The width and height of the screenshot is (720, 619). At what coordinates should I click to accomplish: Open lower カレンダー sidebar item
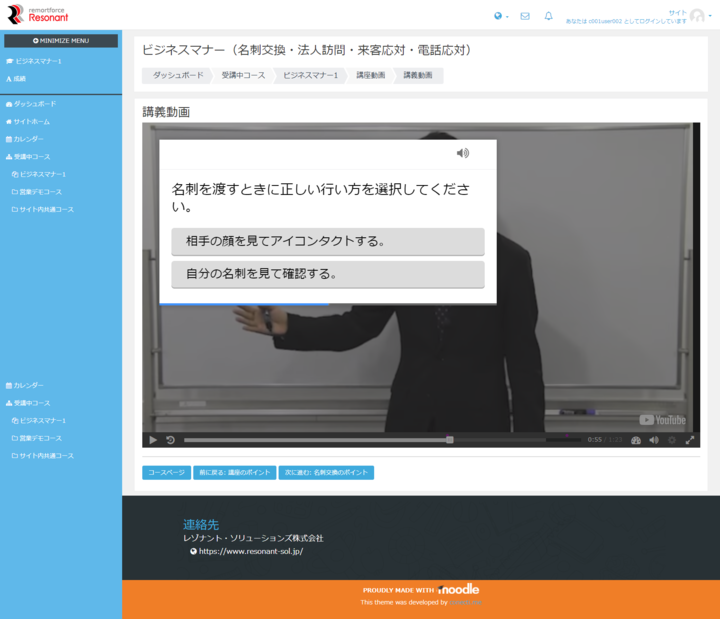click(x=25, y=385)
